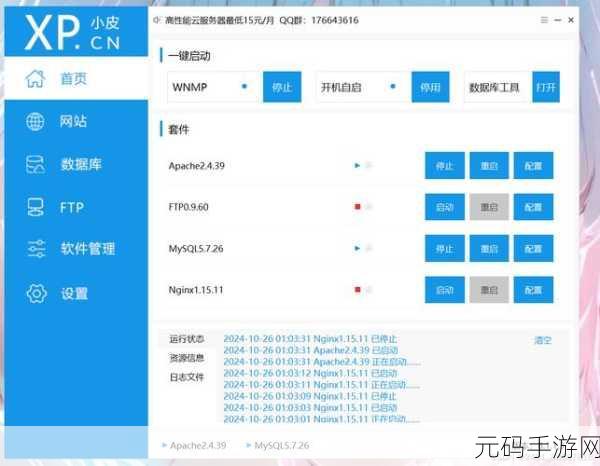This screenshot has height=466, width=600.
Task: Click 停用 to disable 开机自启
Action: click(x=430, y=87)
